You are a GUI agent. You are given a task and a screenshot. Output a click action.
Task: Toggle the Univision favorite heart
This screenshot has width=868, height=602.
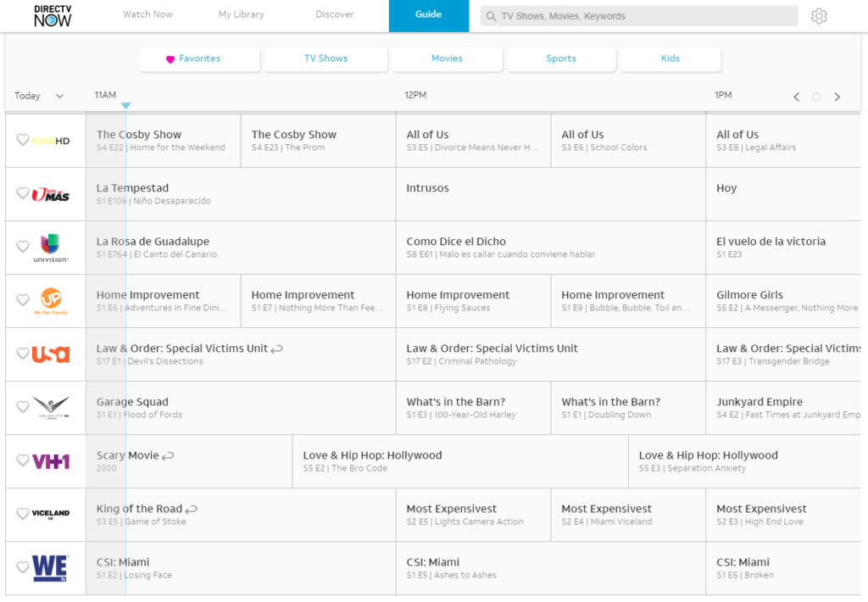tap(23, 247)
